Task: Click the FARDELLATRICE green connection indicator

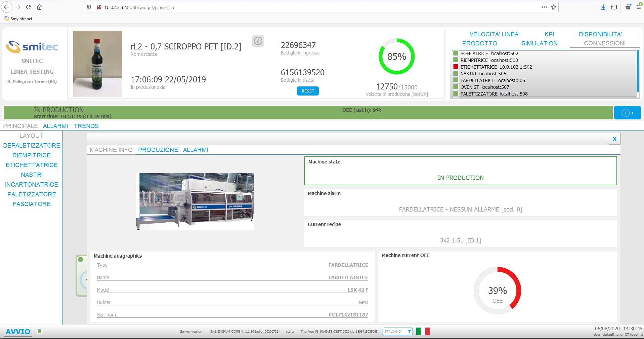Action: (x=456, y=80)
